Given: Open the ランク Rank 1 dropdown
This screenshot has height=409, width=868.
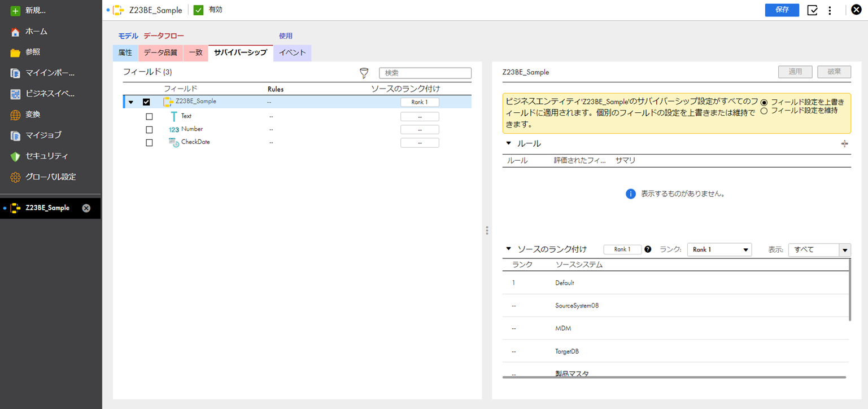Looking at the screenshot, I should 719,249.
